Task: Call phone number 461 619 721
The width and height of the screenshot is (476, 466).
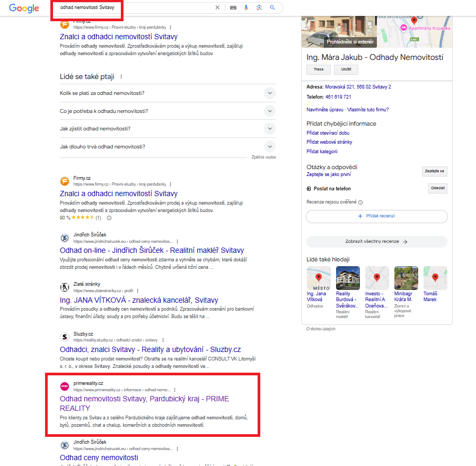Action: click(338, 97)
